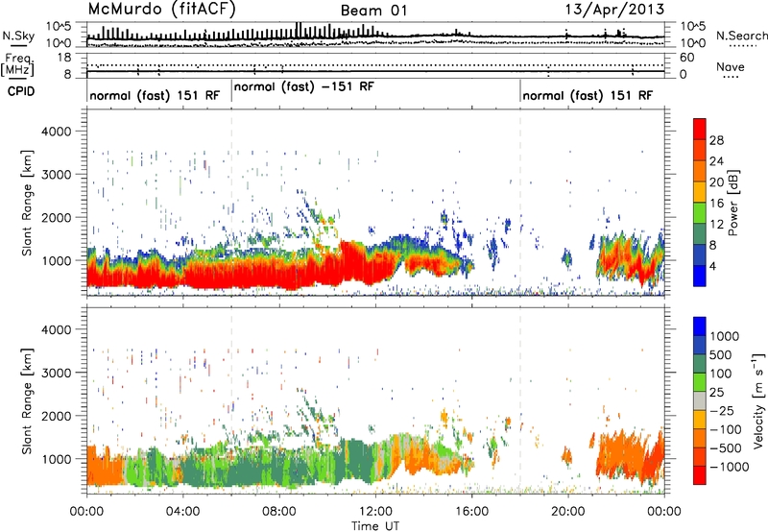Click the '60' Nave axis tick

[686, 58]
